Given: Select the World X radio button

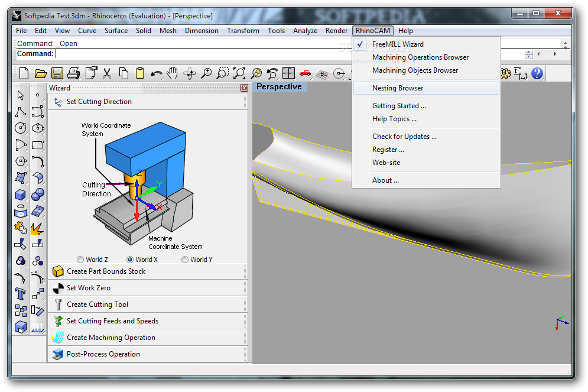Looking at the screenshot, I should tap(130, 260).
